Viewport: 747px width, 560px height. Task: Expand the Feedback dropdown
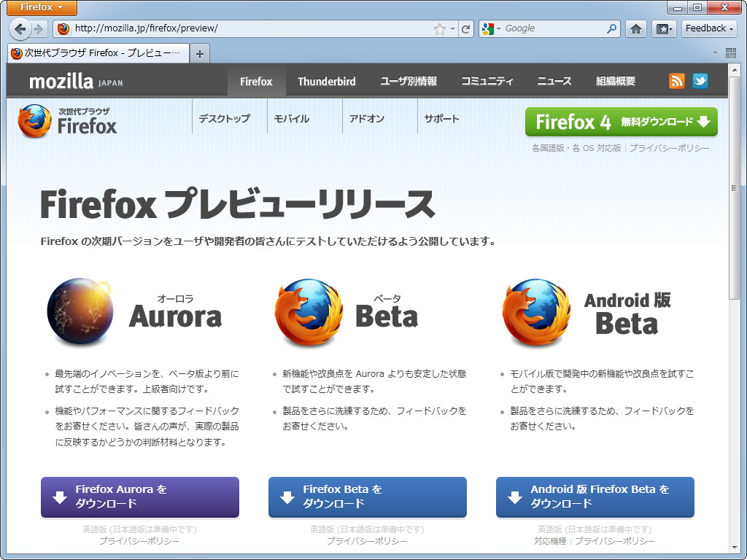(707, 28)
